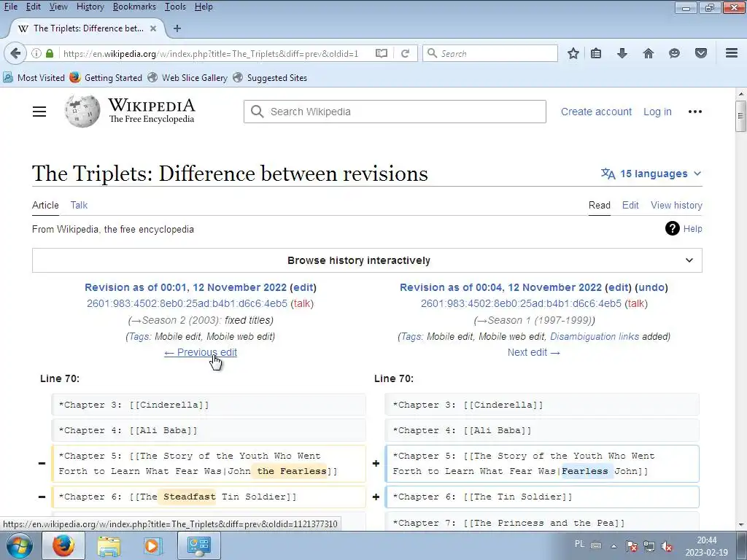Open the File menu
This screenshot has height=560, width=747.
pyautogui.click(x=10, y=7)
